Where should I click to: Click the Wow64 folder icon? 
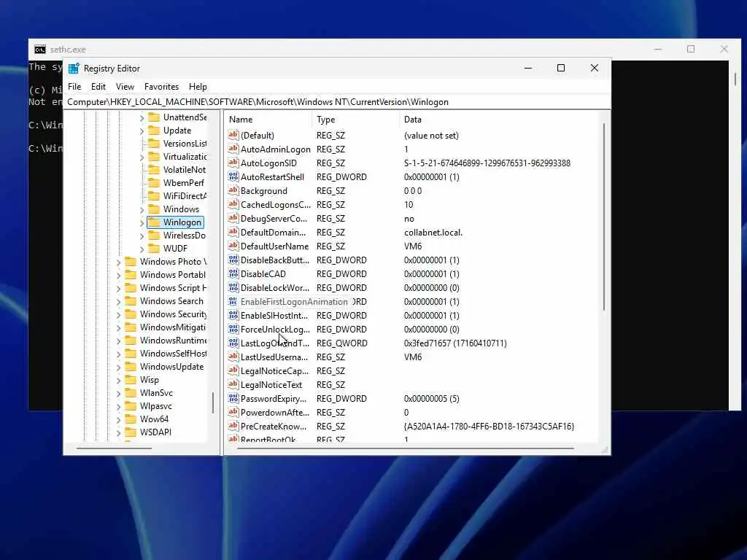131,419
